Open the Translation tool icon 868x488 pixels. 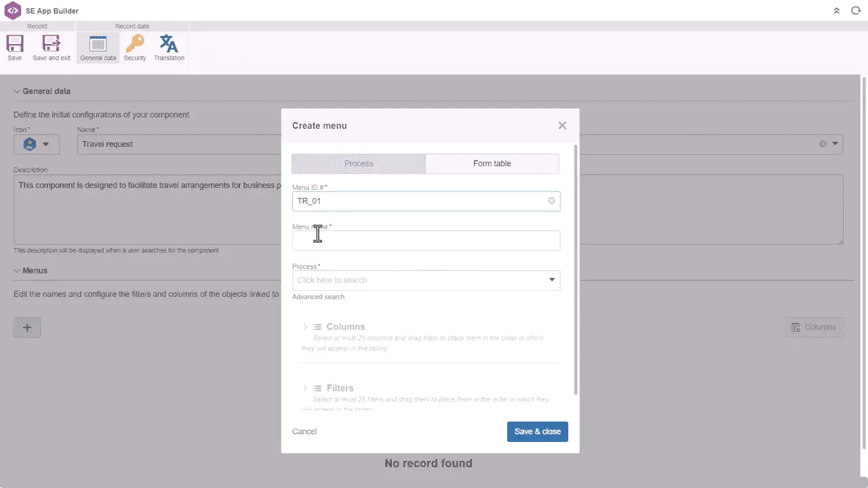169,45
